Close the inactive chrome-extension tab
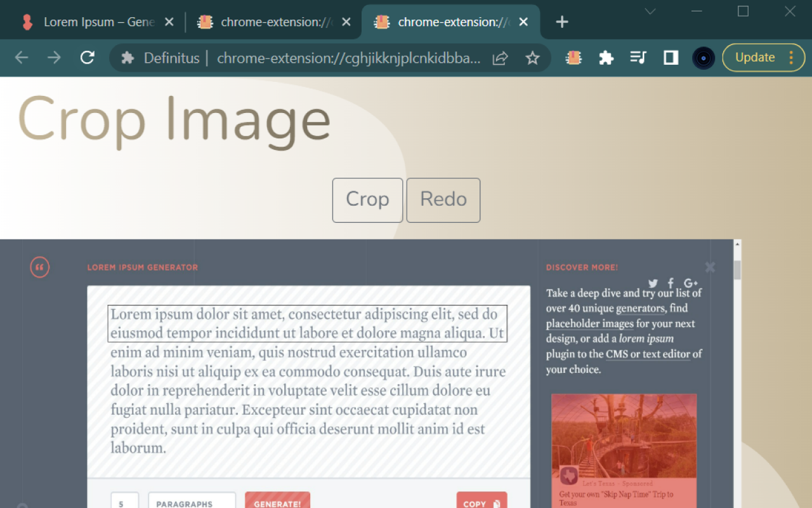 click(x=346, y=22)
